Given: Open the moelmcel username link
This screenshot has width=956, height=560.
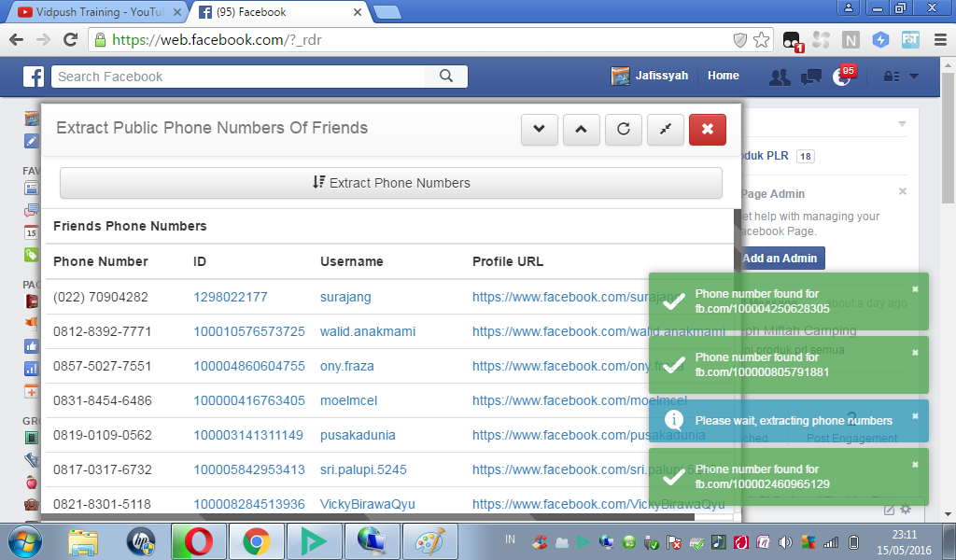Looking at the screenshot, I should pyautogui.click(x=349, y=400).
